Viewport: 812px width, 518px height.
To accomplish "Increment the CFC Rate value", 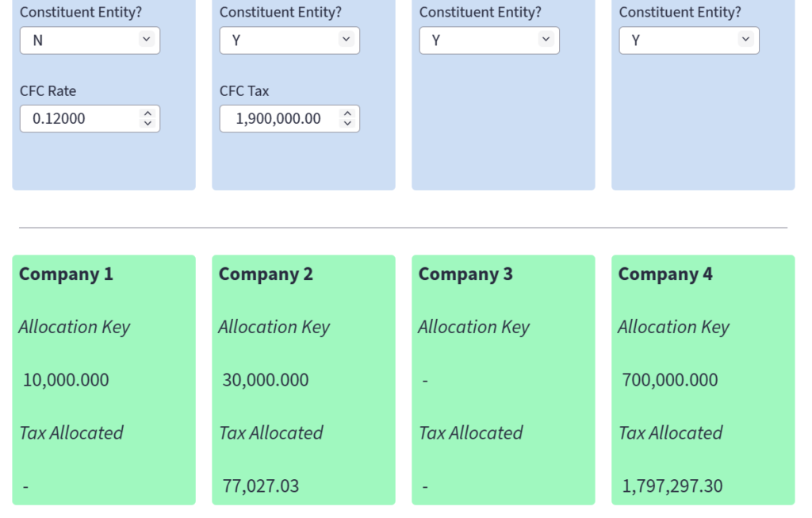I will coord(147,113).
